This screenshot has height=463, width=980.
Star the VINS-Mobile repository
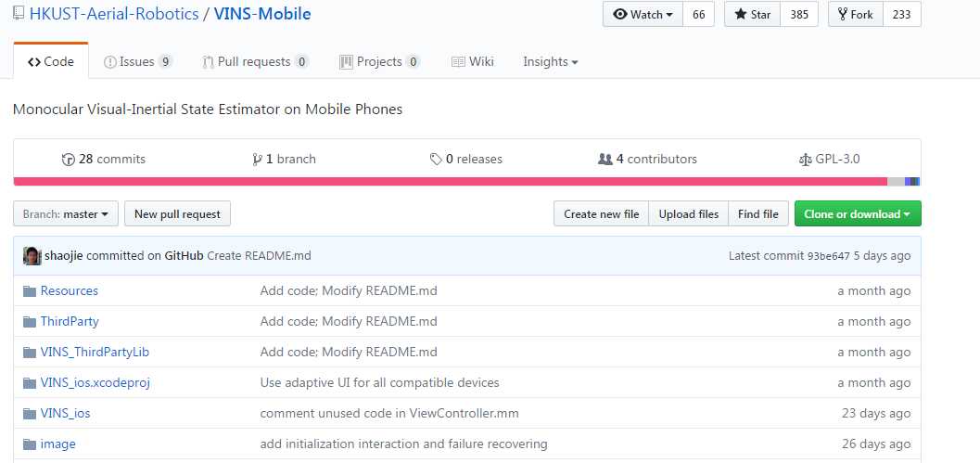(753, 15)
